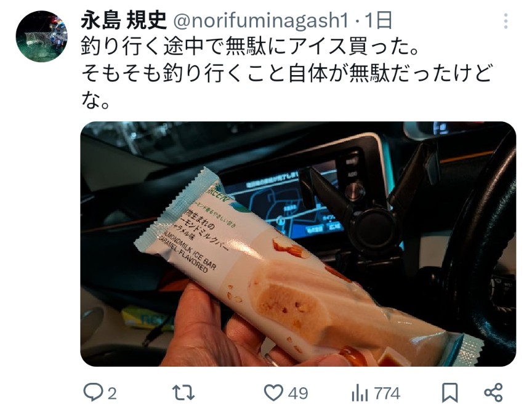Like the tweet with heart icon
The height and width of the screenshot is (405, 532).
click(x=273, y=393)
